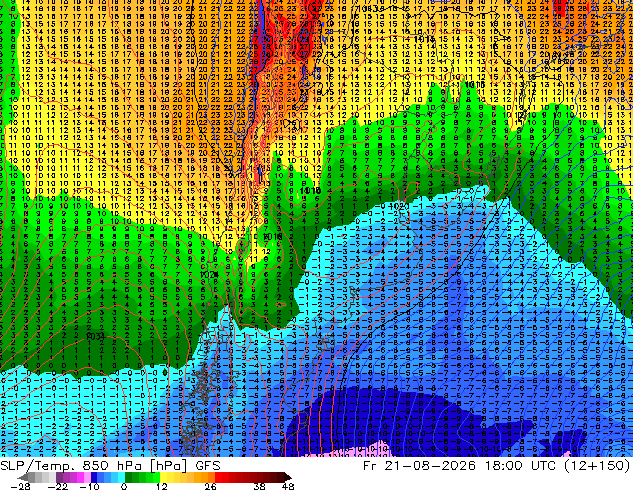The height and width of the screenshot is (490, 634).
Task: Click the "0" legend label under color bar
Action: click(x=124, y=486)
